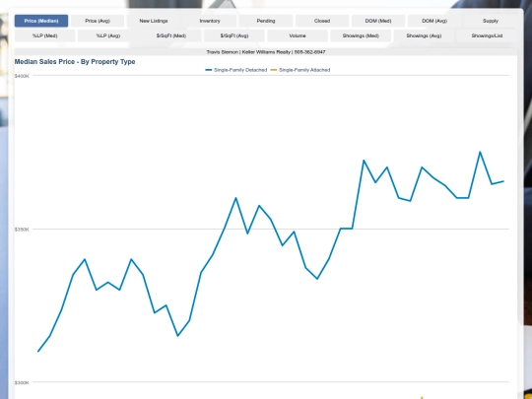532x399 pixels.
Task: Select the Pending tab
Action: click(x=266, y=21)
